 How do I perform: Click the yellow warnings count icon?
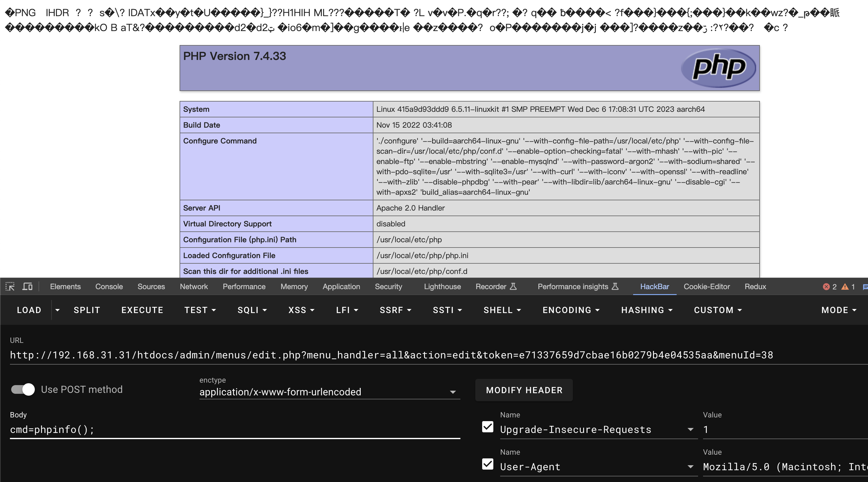[845, 287]
